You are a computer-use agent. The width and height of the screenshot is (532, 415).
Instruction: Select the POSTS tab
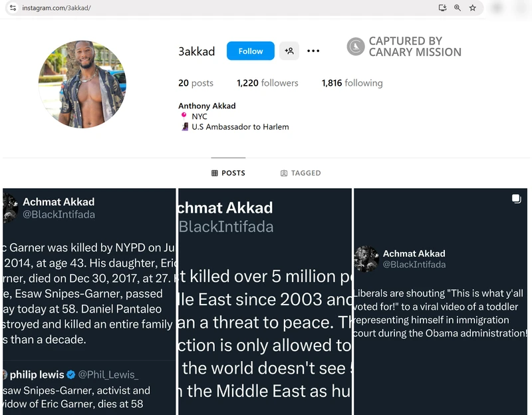click(x=229, y=172)
